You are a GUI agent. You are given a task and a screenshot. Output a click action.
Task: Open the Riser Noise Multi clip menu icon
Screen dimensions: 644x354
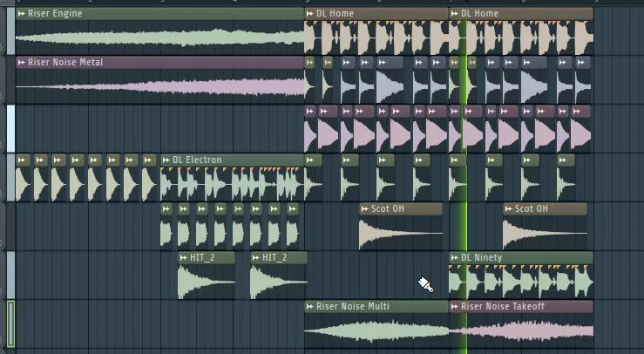310,307
